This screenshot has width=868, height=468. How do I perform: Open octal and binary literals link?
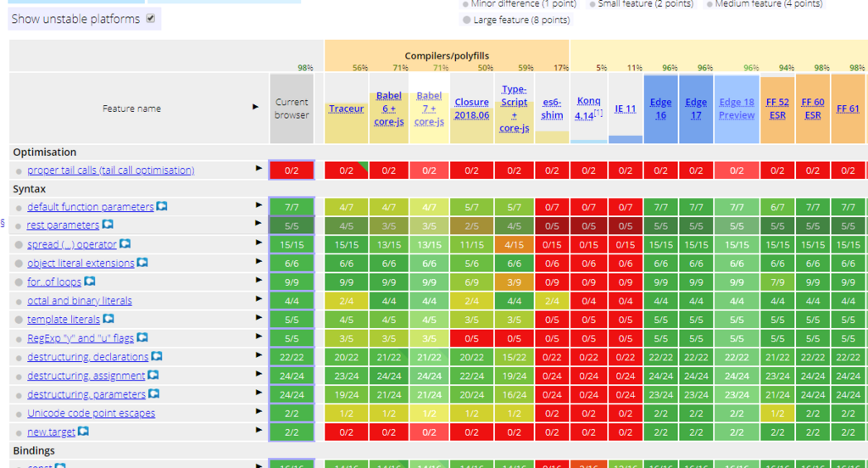pos(80,301)
